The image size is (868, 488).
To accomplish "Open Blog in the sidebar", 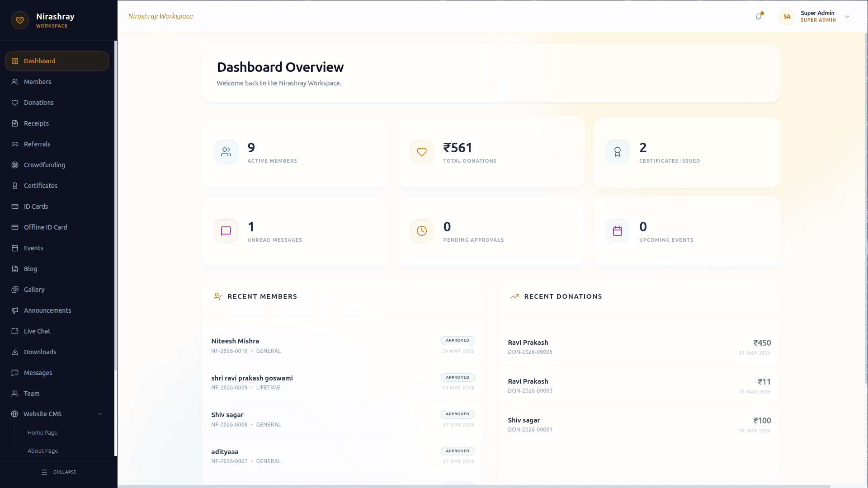I will point(57,269).
